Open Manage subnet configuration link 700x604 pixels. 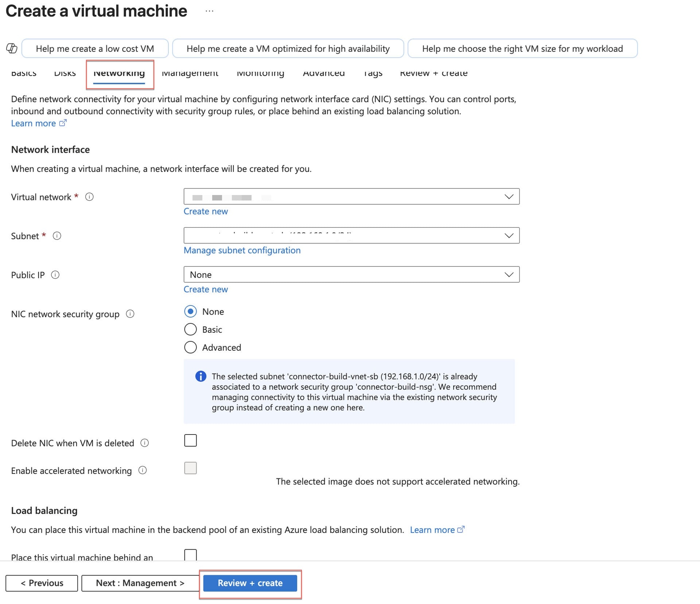[x=242, y=250]
